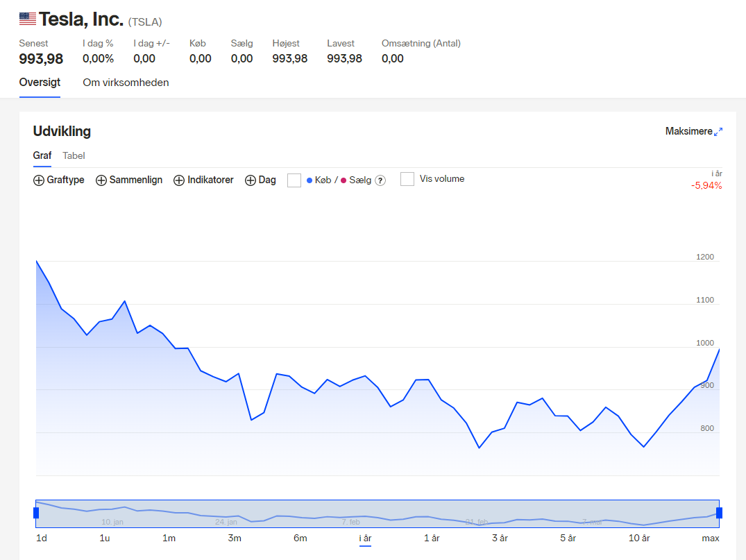This screenshot has width=746, height=560.
Task: Open the help icon next to Sælg
Action: pyautogui.click(x=380, y=180)
